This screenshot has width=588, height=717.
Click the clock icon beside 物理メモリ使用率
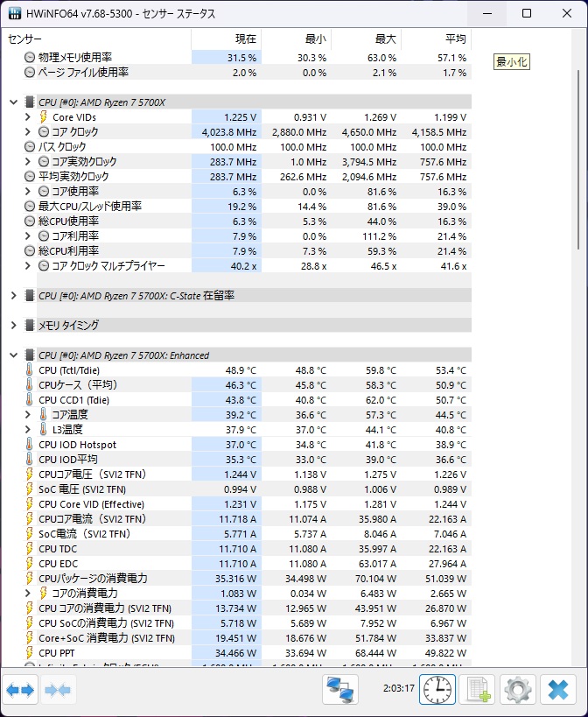point(30,58)
